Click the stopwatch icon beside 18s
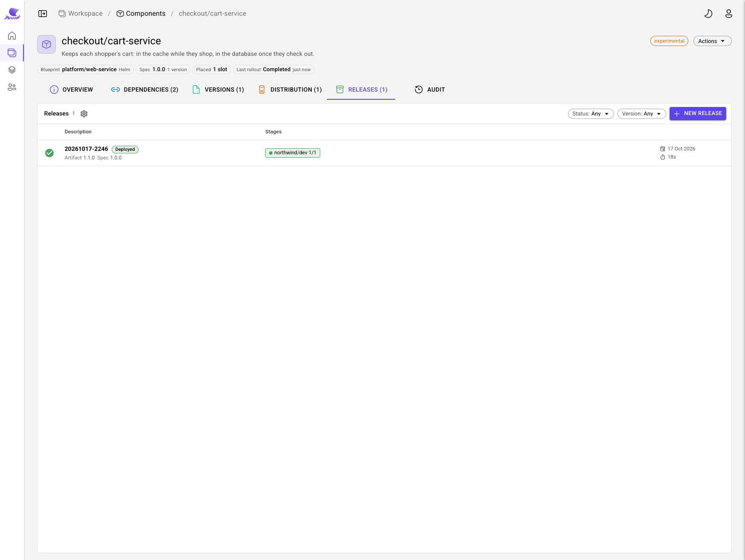 coord(663,157)
